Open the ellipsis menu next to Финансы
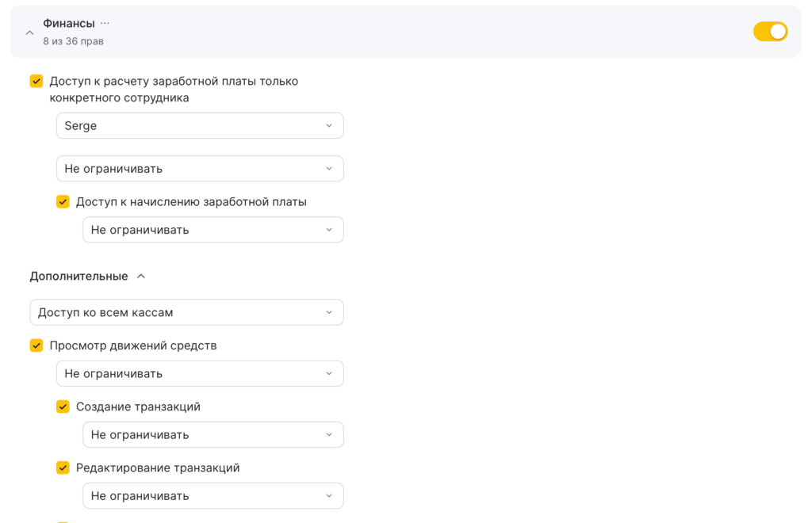 pyautogui.click(x=105, y=24)
